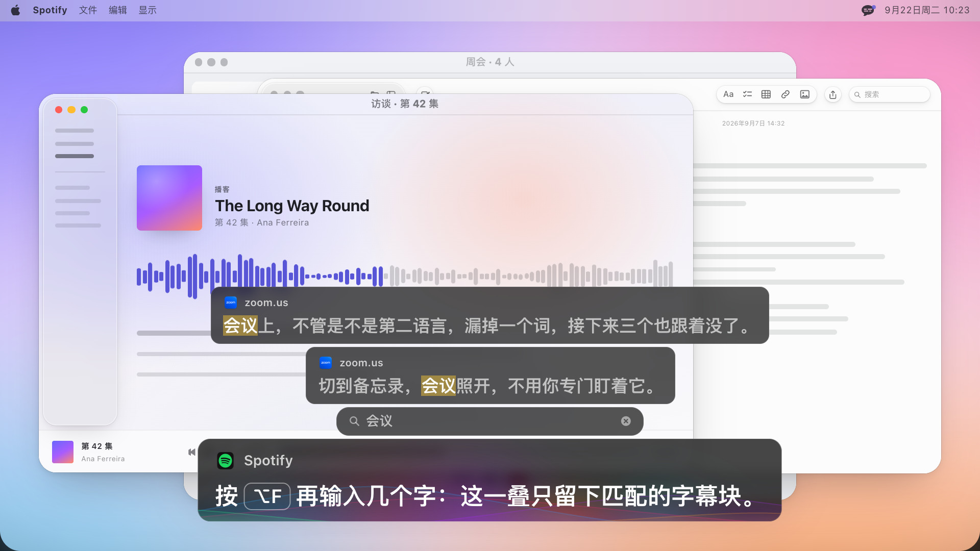980x551 pixels.
Task: Insert a checklist in Notes toolbar
Action: click(x=747, y=94)
